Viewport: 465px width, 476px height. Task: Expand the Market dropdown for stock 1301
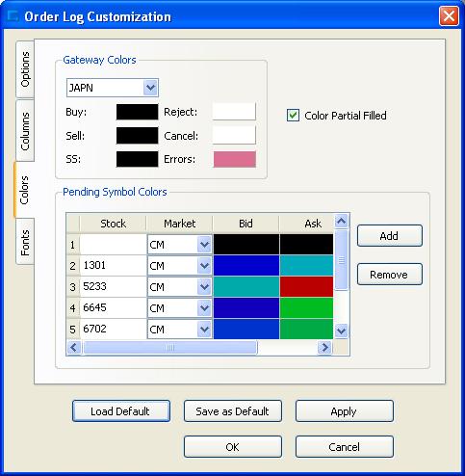click(204, 266)
